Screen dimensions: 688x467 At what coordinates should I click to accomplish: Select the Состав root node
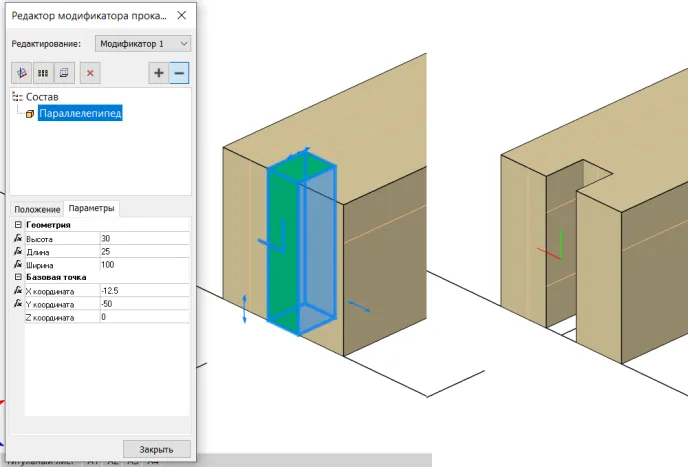coord(42,97)
